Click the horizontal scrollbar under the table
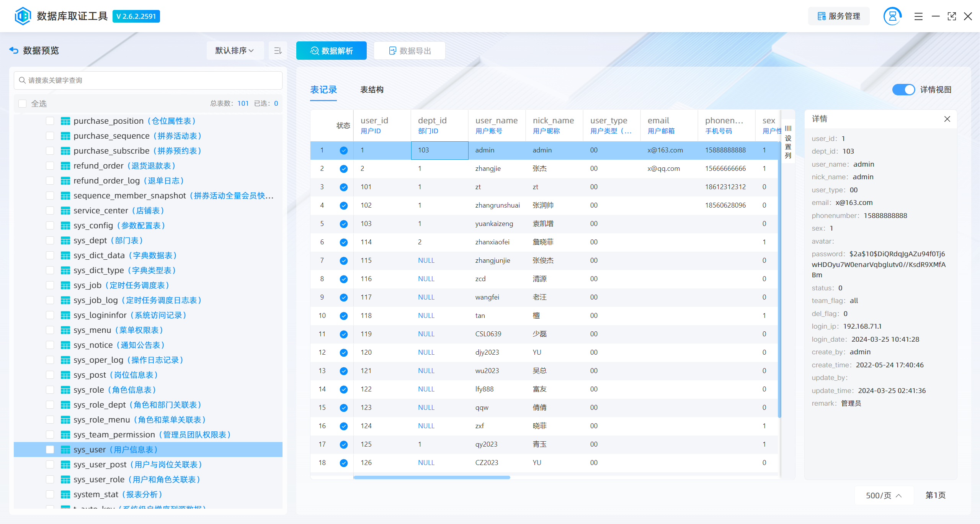The image size is (980, 524). [x=431, y=477]
